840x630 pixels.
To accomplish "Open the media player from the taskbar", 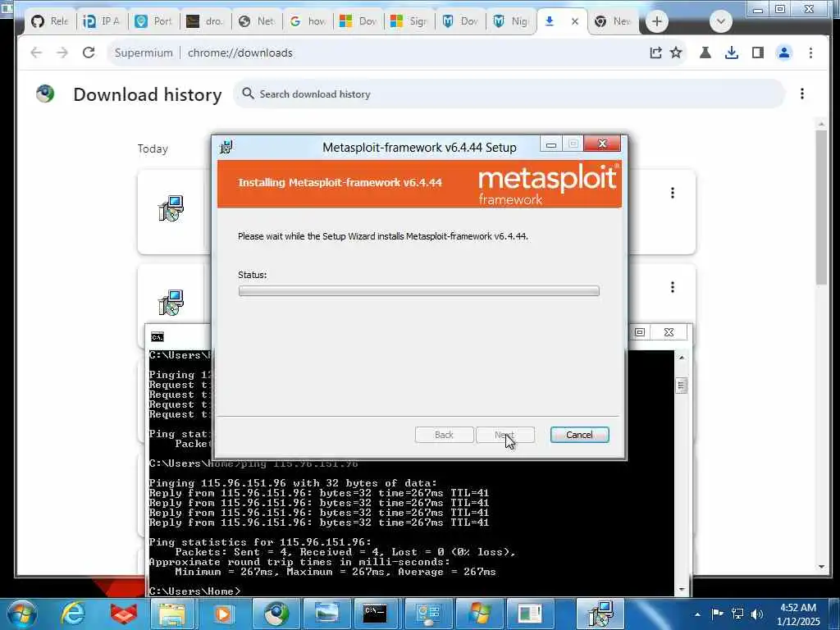I will [x=223, y=614].
